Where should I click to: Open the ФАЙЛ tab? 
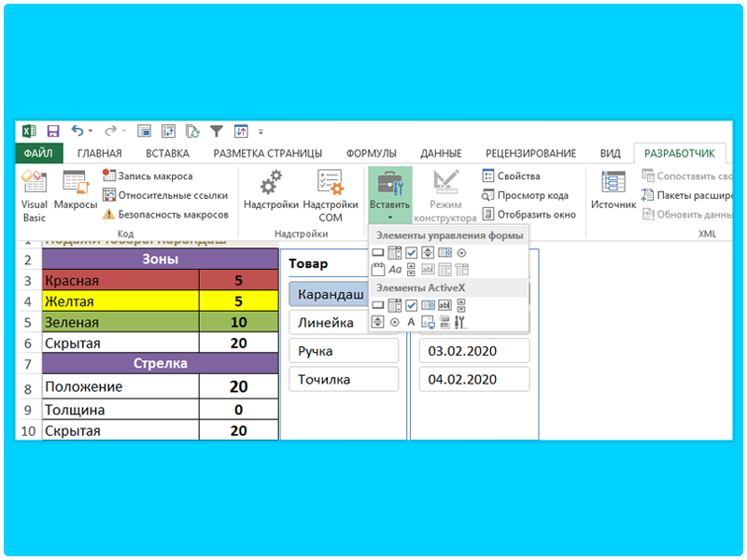[38, 153]
